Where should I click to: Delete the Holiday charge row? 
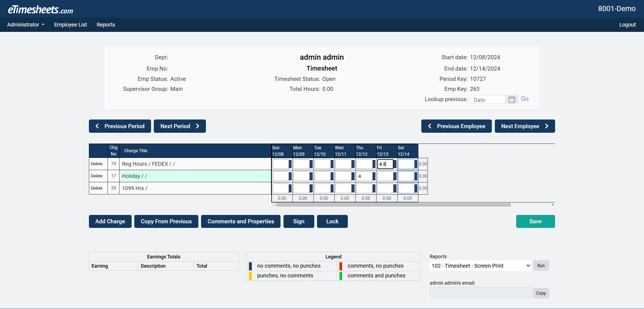[97, 176]
